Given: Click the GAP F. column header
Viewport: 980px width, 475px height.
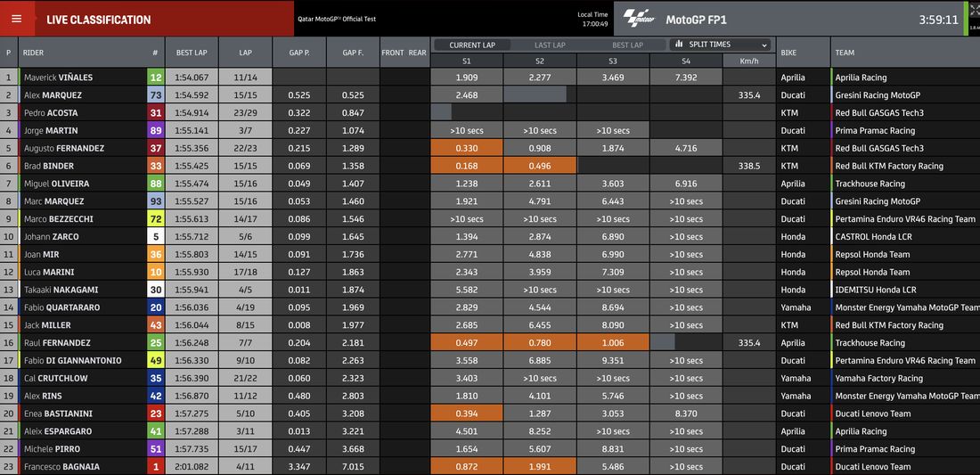Looking at the screenshot, I should (353, 53).
